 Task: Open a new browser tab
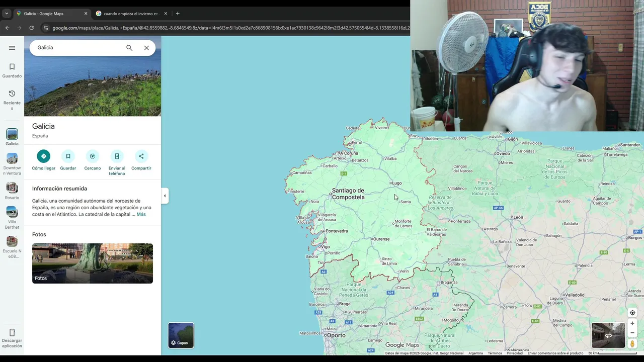pyautogui.click(x=178, y=14)
